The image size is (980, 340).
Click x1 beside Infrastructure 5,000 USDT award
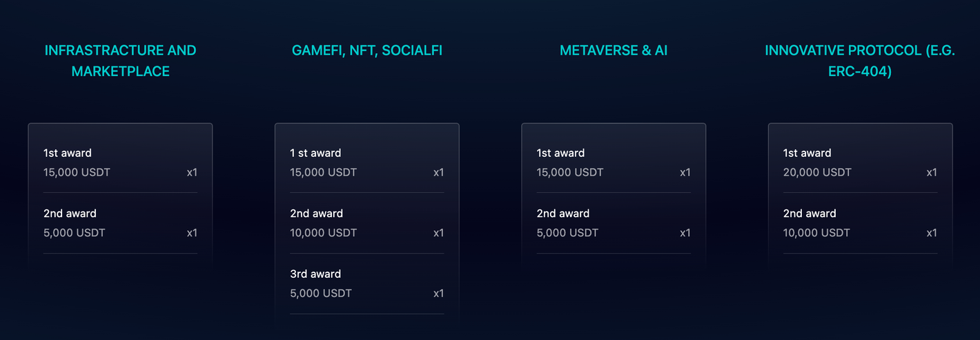(x=192, y=233)
